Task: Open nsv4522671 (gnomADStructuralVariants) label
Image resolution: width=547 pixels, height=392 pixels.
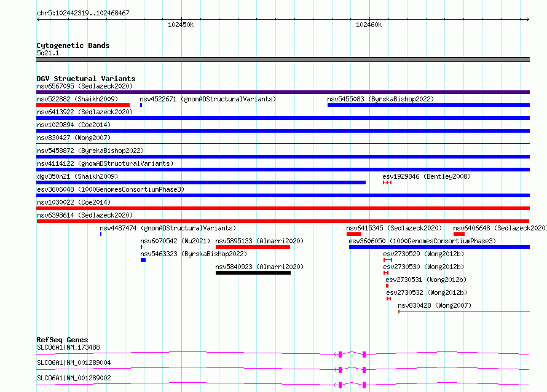Action: pyautogui.click(x=208, y=99)
